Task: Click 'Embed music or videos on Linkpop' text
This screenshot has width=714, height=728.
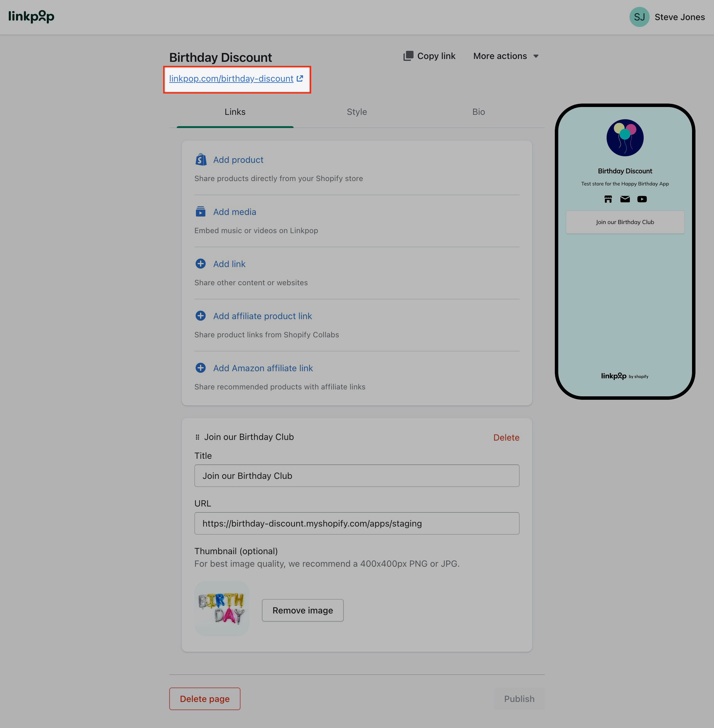Action: pyautogui.click(x=256, y=230)
